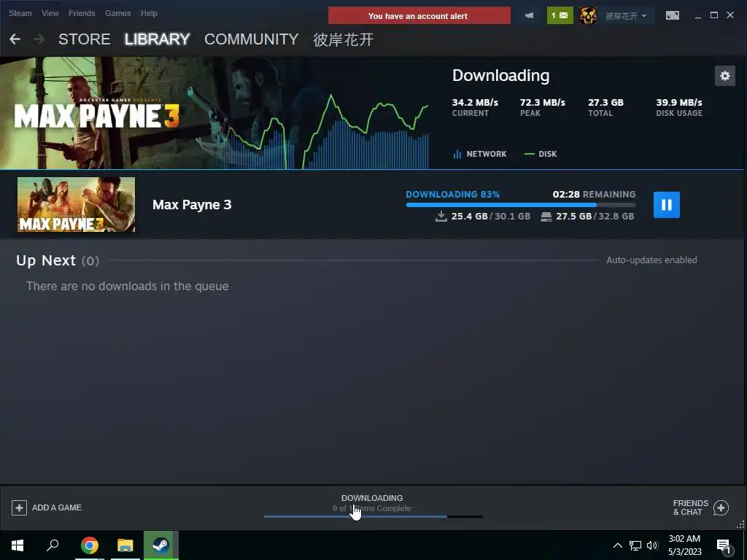Go forward with the right arrow
Viewport: 747px width, 560px height.
pyautogui.click(x=39, y=39)
